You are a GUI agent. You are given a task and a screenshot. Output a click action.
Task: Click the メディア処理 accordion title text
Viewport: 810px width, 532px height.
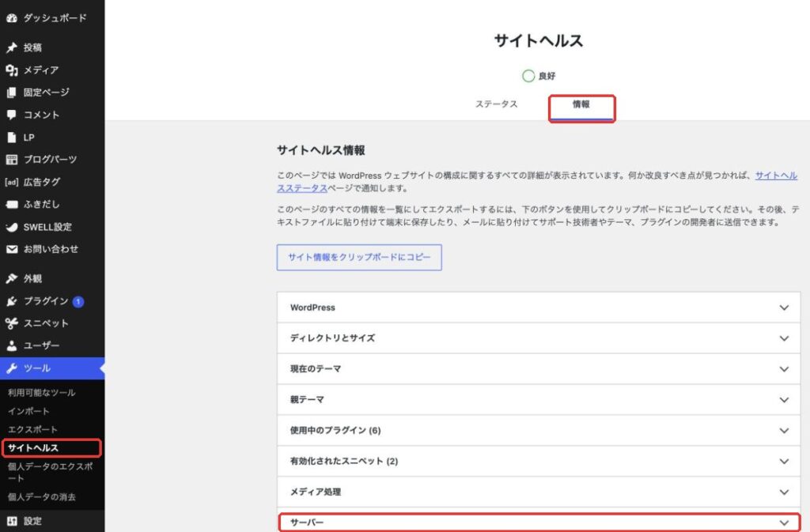[316, 492]
